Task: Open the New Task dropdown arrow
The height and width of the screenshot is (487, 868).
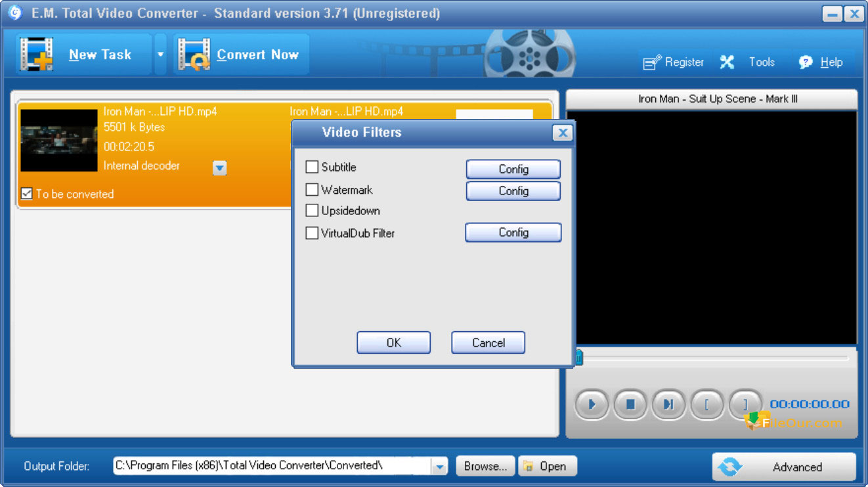Action: pos(161,55)
